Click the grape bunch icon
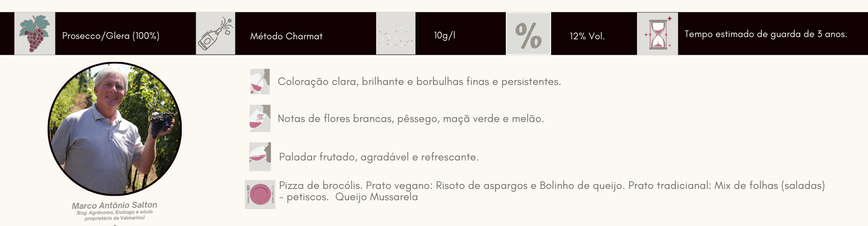 35,33
